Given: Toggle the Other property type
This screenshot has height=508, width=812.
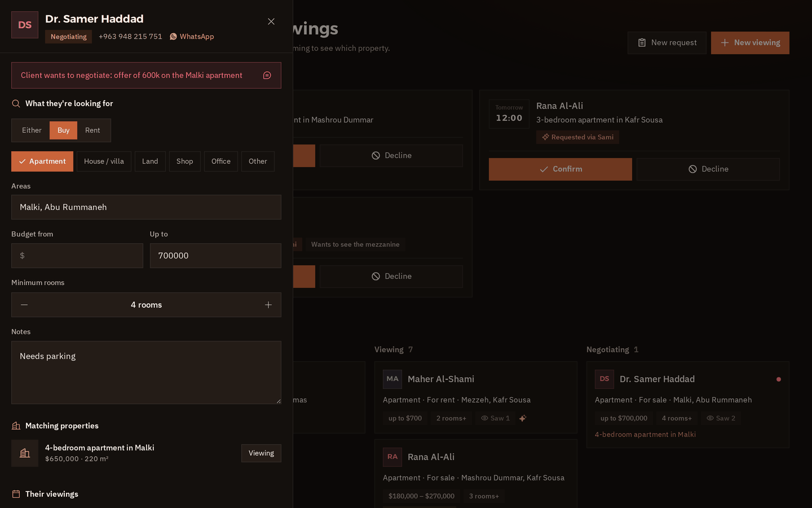Looking at the screenshot, I should [258, 161].
